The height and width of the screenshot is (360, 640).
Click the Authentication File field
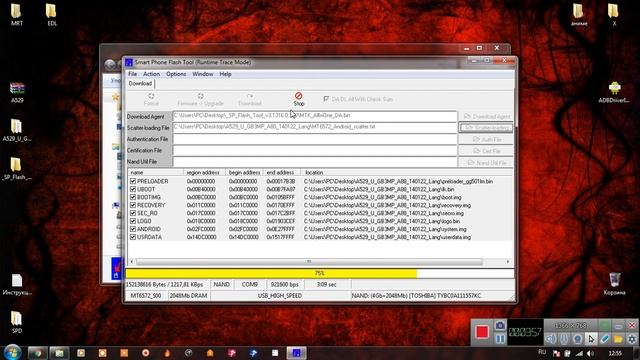[314, 139]
